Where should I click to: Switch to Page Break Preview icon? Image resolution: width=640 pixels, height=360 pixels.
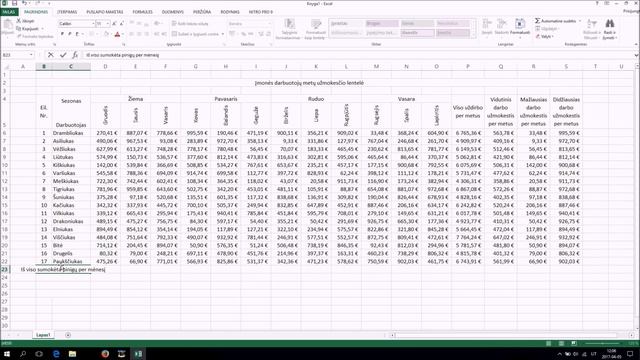point(573,344)
